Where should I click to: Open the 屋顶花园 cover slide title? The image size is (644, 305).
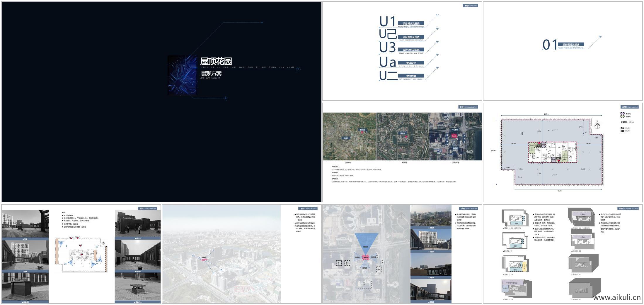216,61
